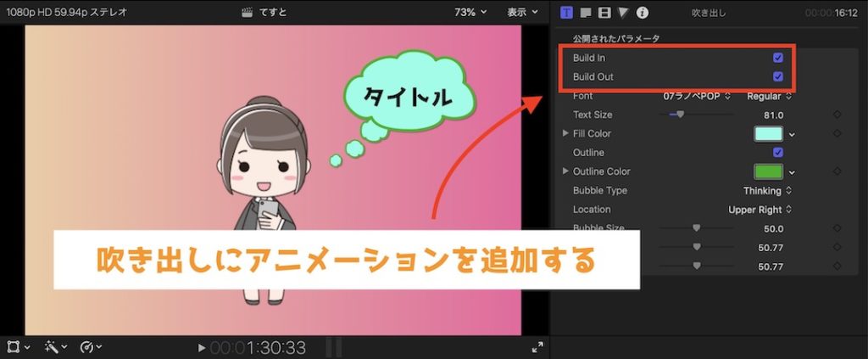Add keyframe for Outline Color

click(x=837, y=171)
